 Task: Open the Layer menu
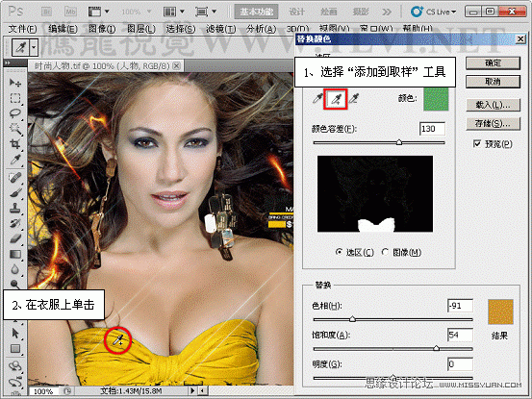click(141, 29)
